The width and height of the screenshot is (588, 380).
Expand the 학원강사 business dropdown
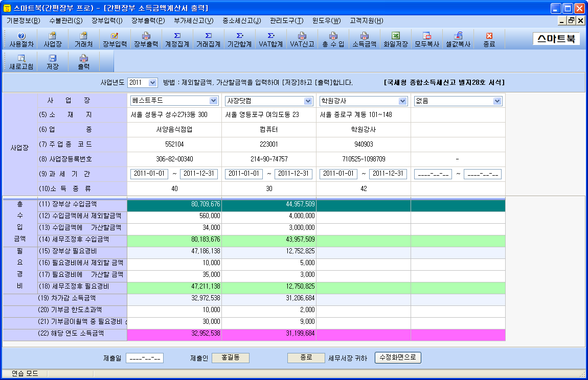[402, 101]
